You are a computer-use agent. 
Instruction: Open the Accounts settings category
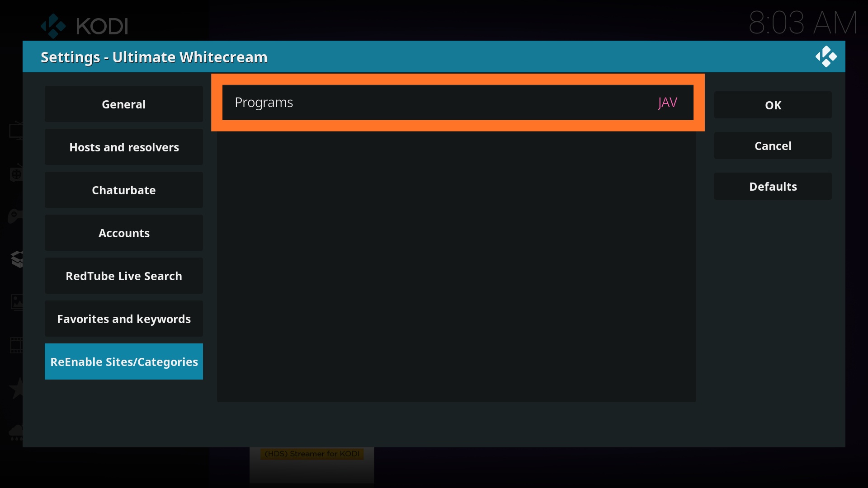pyautogui.click(x=123, y=233)
